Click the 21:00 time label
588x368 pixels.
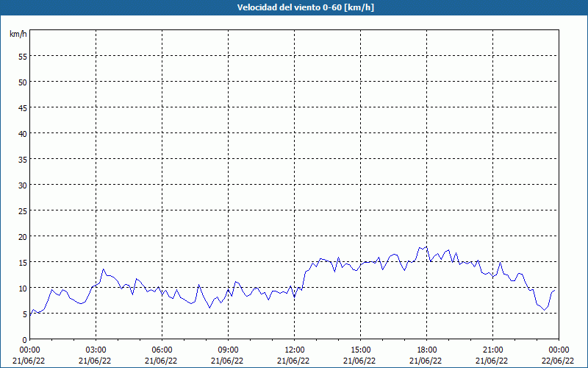492,350
